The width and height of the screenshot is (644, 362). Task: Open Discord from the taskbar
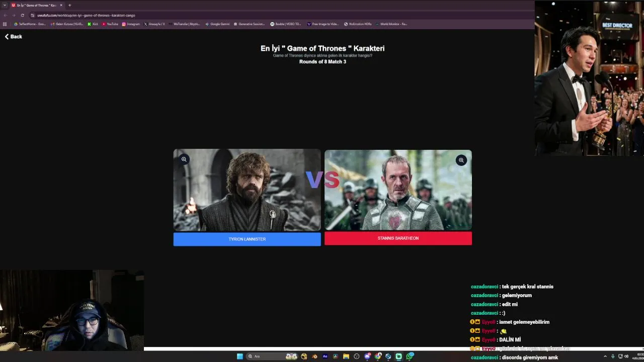coord(367,356)
